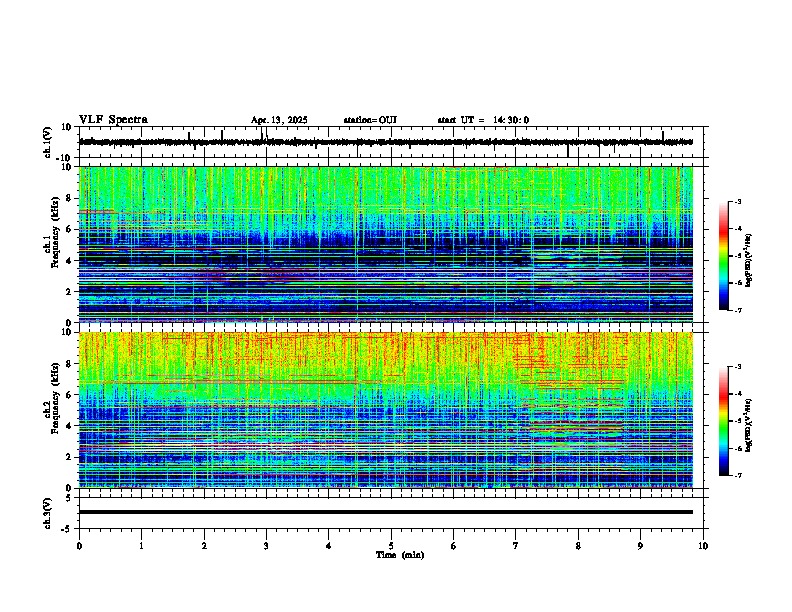Click the "-3" tick on ch.1 colorbar
The width and height of the screenshot is (792, 612).
point(737,202)
